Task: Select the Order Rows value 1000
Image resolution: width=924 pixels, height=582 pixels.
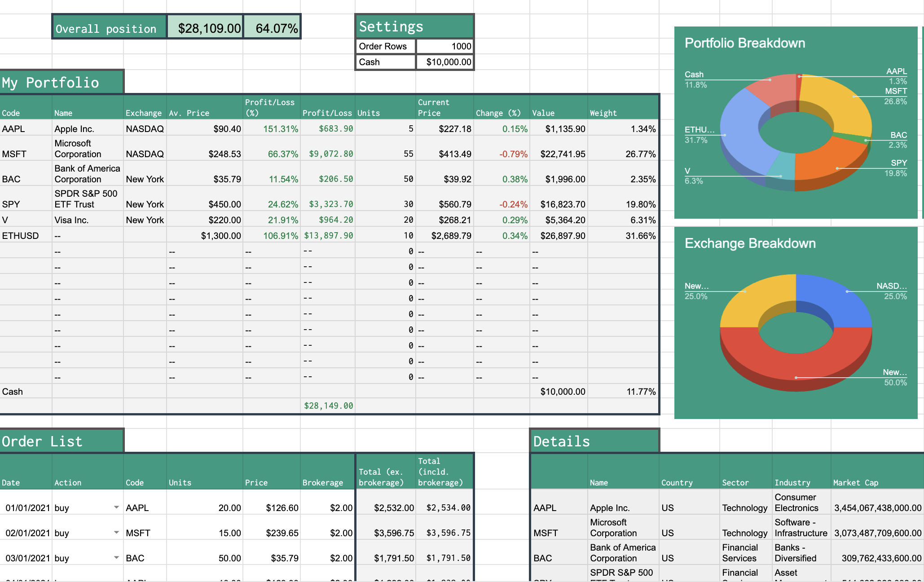Action: point(444,46)
